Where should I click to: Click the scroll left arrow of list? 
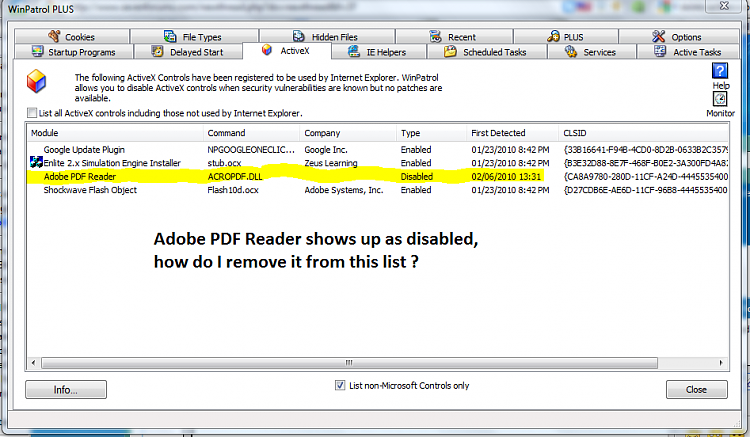33,363
